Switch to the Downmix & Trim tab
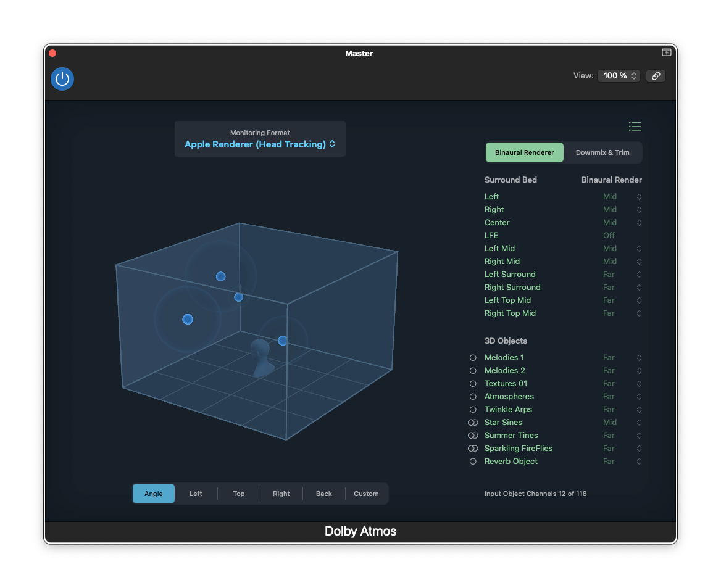Screen dimensions: 721x588 click(602, 152)
